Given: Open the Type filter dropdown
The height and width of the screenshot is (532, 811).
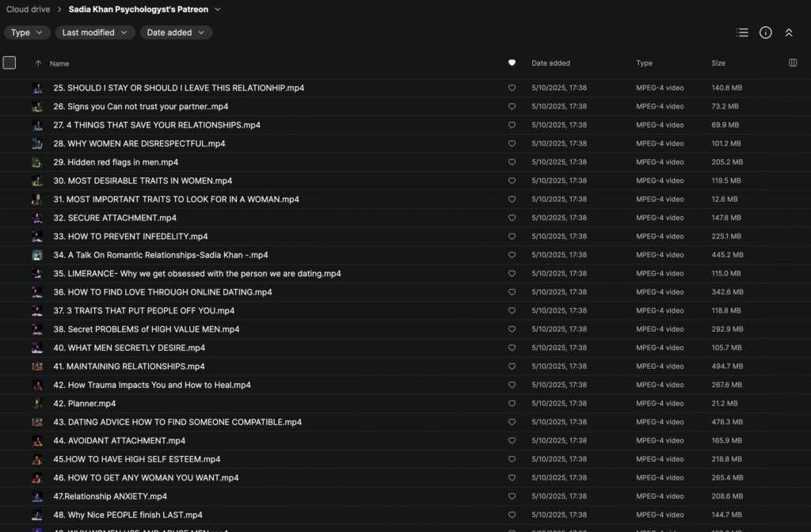Looking at the screenshot, I should tap(28, 32).
